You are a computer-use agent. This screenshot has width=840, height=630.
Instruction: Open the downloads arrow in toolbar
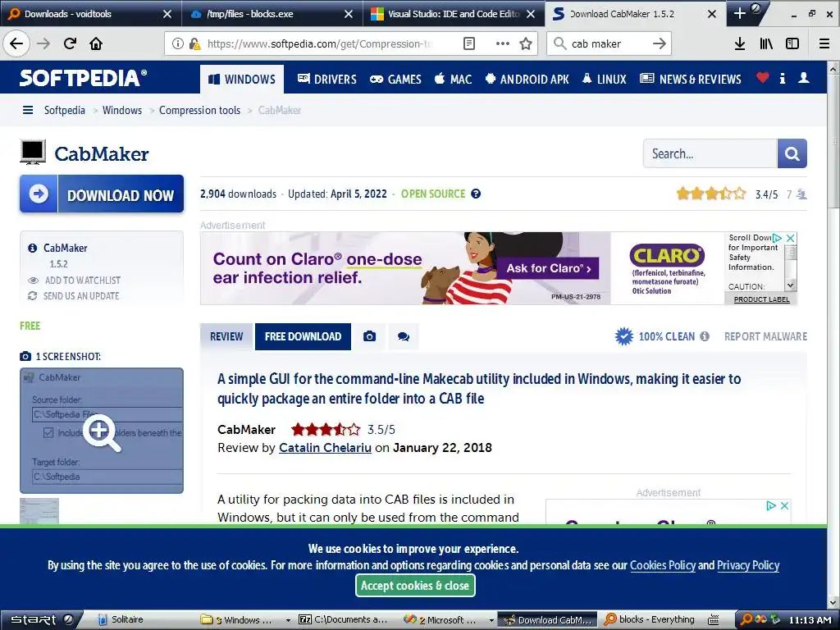pos(740,43)
